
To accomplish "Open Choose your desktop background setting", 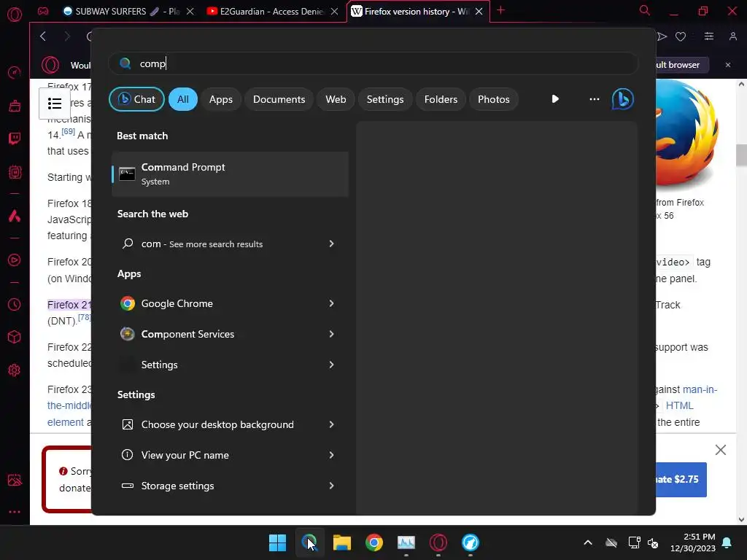I will click(x=230, y=424).
